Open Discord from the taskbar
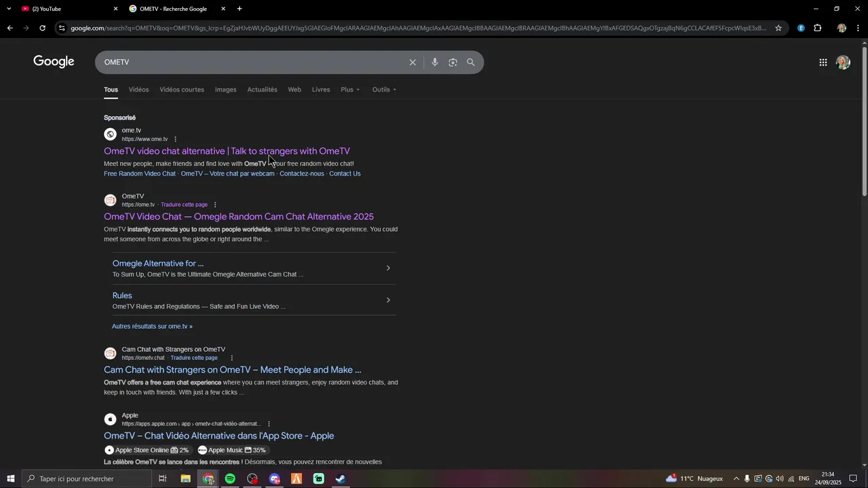The image size is (868, 488). coord(275,479)
